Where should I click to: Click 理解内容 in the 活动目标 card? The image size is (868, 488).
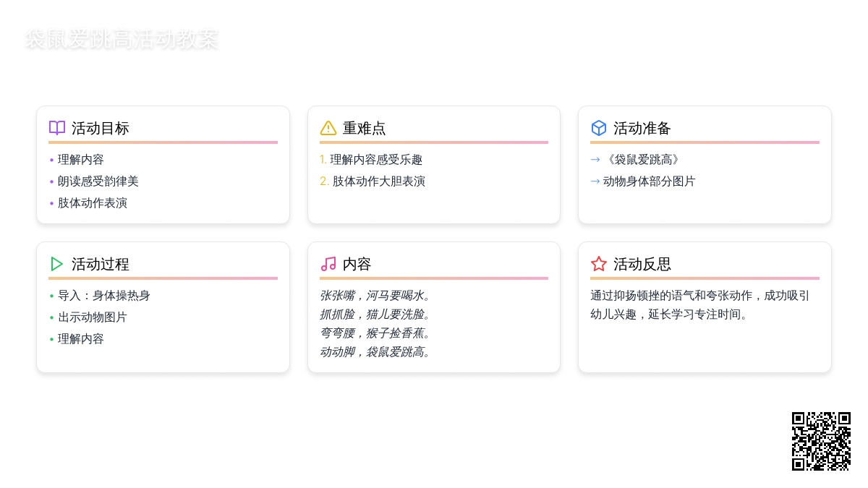click(x=81, y=160)
